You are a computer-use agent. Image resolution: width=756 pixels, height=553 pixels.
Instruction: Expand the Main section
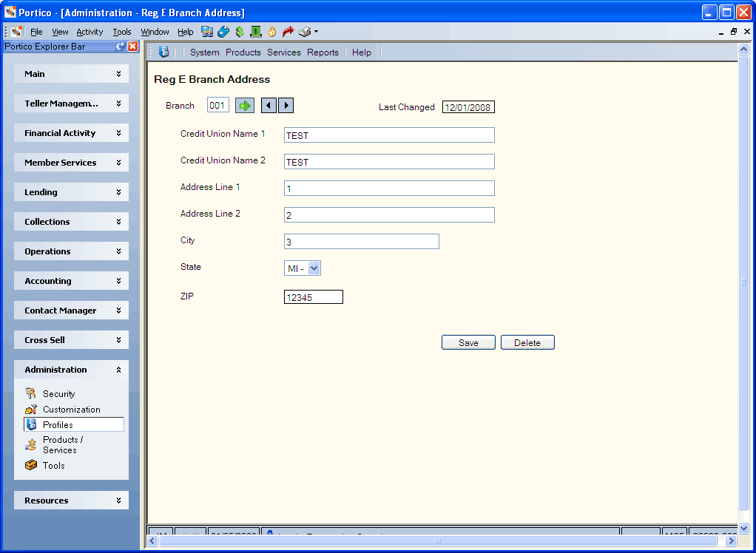(71, 74)
